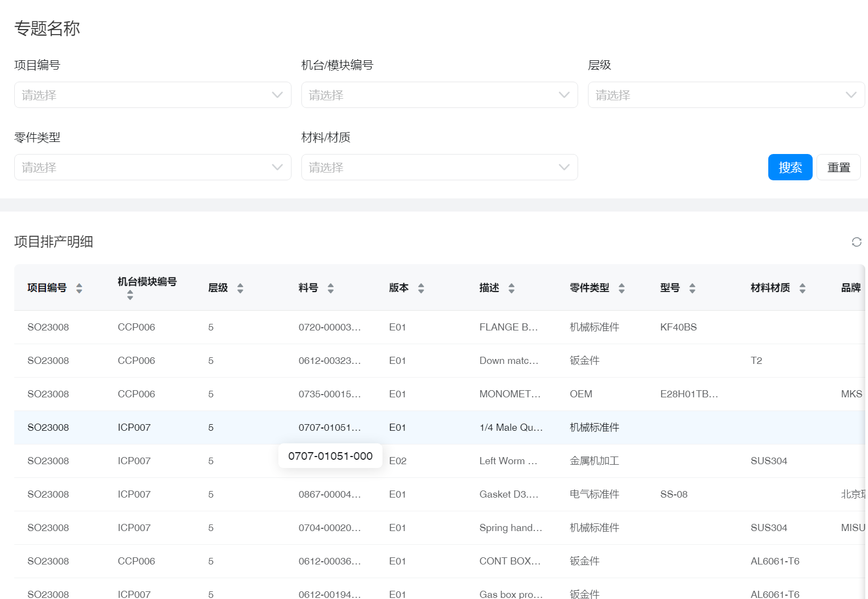Screen dimensions: 868x599
Task: Sort by 零件类型 column
Action: click(x=621, y=288)
